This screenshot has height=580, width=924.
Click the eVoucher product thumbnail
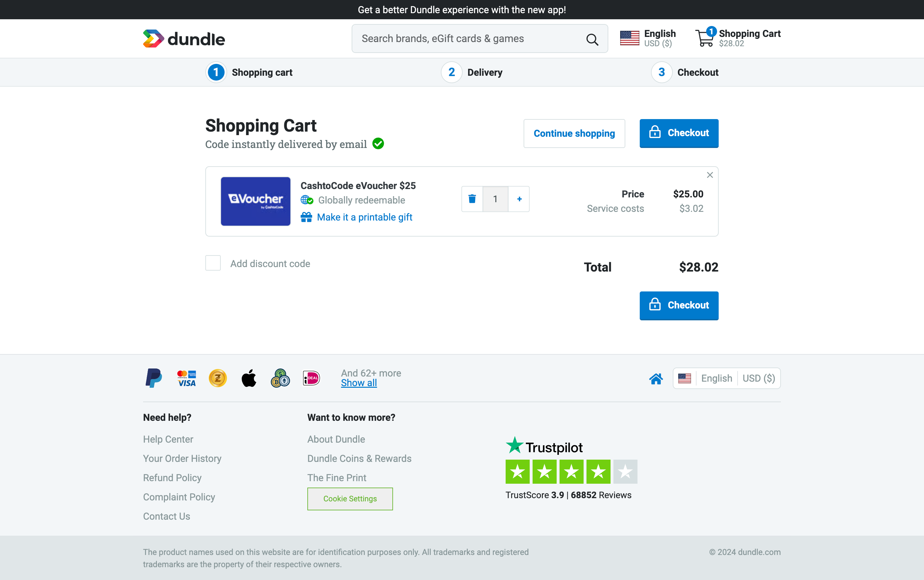click(255, 201)
